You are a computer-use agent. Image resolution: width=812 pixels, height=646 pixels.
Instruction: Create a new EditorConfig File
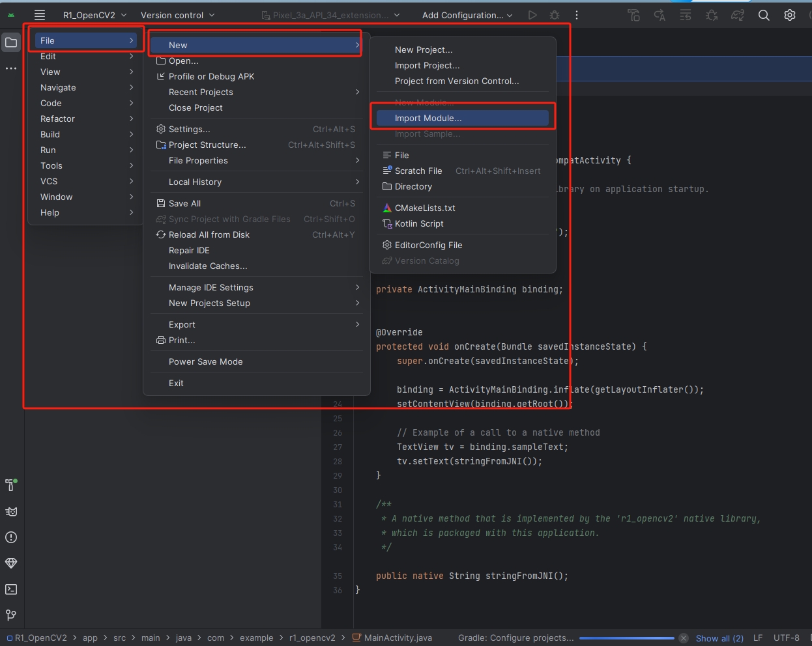[463, 245]
